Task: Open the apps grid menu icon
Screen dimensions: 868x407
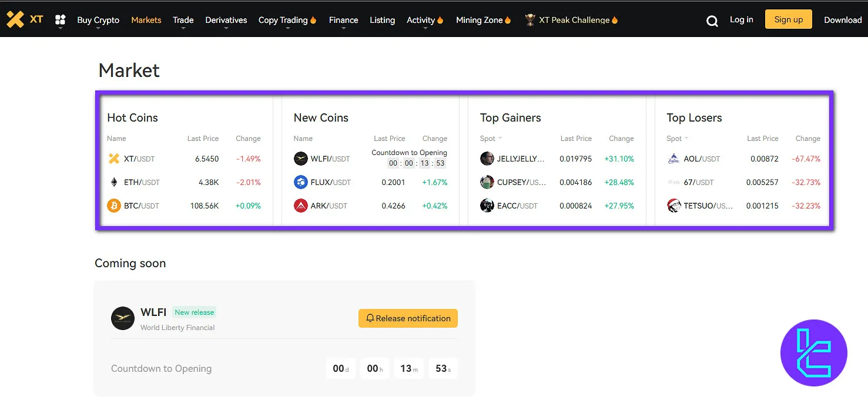Action: tap(60, 20)
